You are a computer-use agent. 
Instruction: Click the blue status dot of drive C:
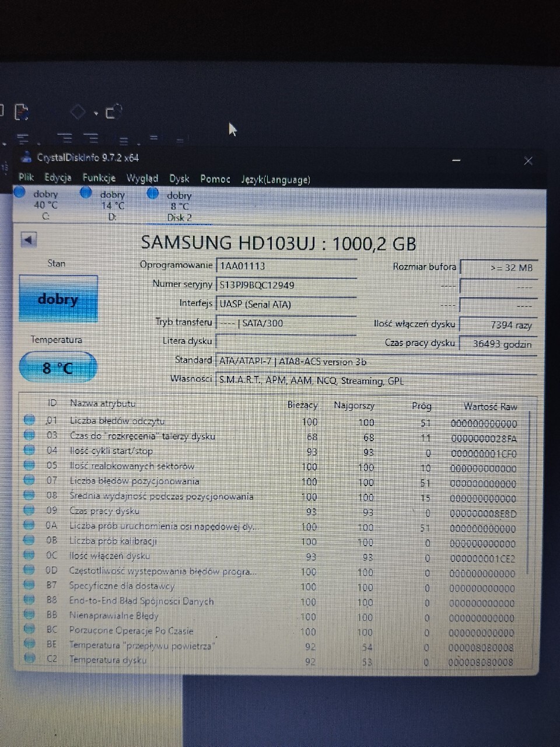coord(19,192)
